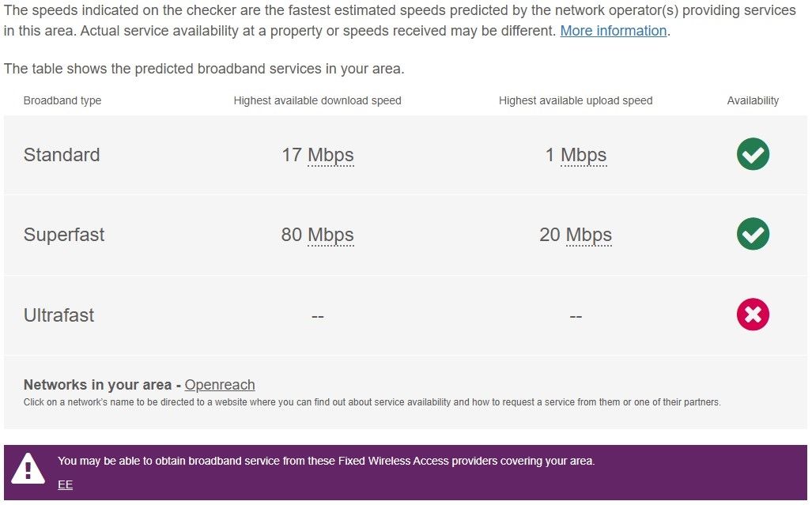This screenshot has height=505, width=812.
Task: Select the Ultrafast broadband type row label
Action: (x=59, y=315)
